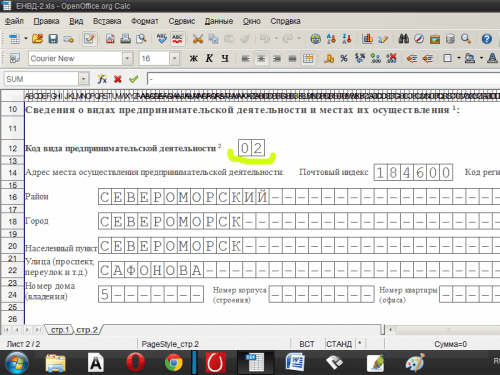The width and height of the screenshot is (500, 375).
Task: Open the Name Box dropdown showing SUM
Action: point(83,79)
